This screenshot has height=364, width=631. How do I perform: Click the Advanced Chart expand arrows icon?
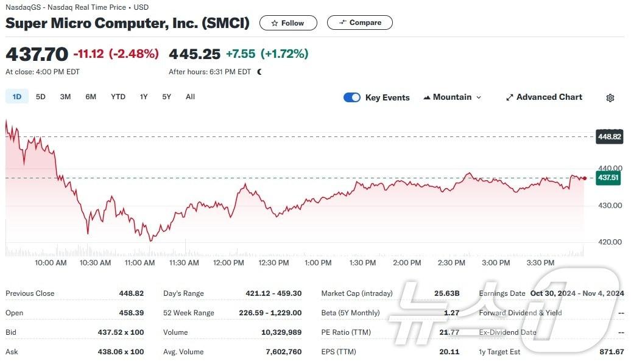(510, 97)
